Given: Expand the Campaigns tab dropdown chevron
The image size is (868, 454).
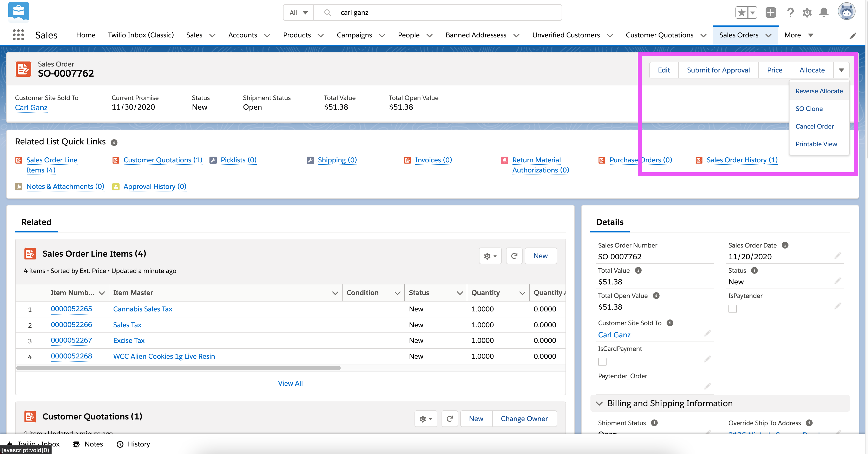Looking at the screenshot, I should [382, 35].
